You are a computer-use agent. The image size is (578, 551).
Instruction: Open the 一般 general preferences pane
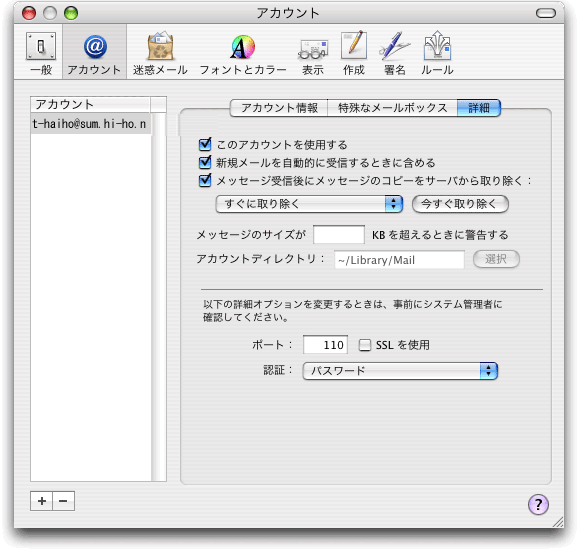click(x=41, y=53)
